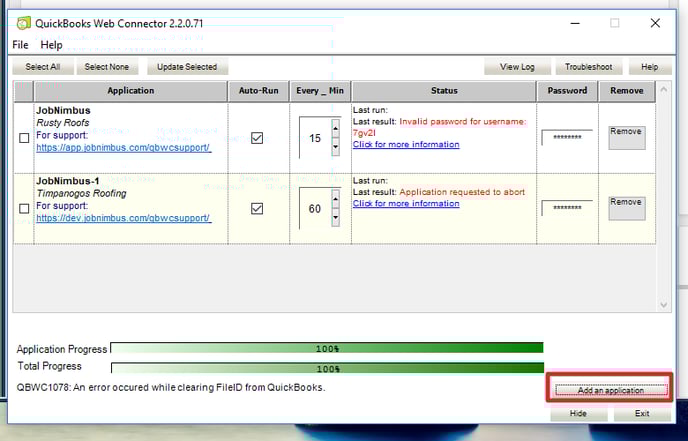Increase the 15 minute interval spinner
This screenshot has height=441, width=688.
click(x=336, y=129)
